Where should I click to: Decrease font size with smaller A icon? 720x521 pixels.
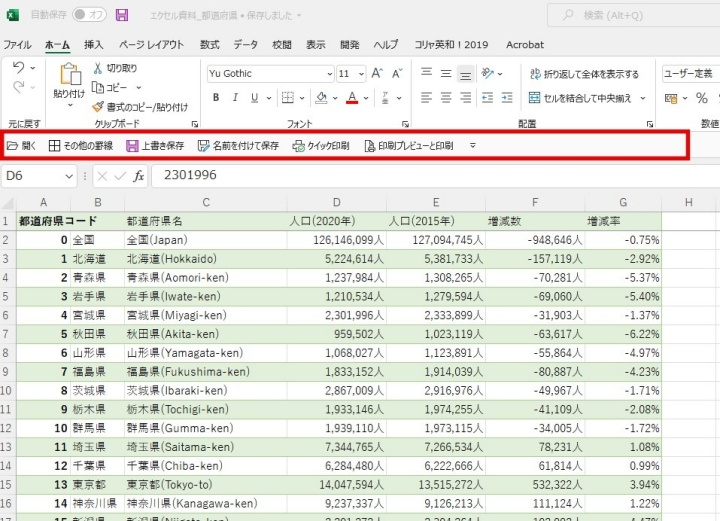(x=397, y=73)
